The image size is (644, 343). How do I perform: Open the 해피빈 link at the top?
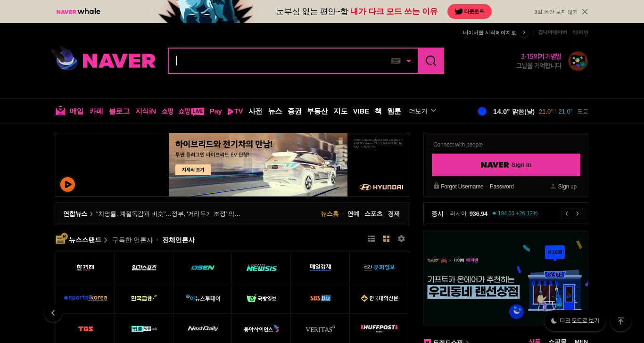tap(580, 33)
